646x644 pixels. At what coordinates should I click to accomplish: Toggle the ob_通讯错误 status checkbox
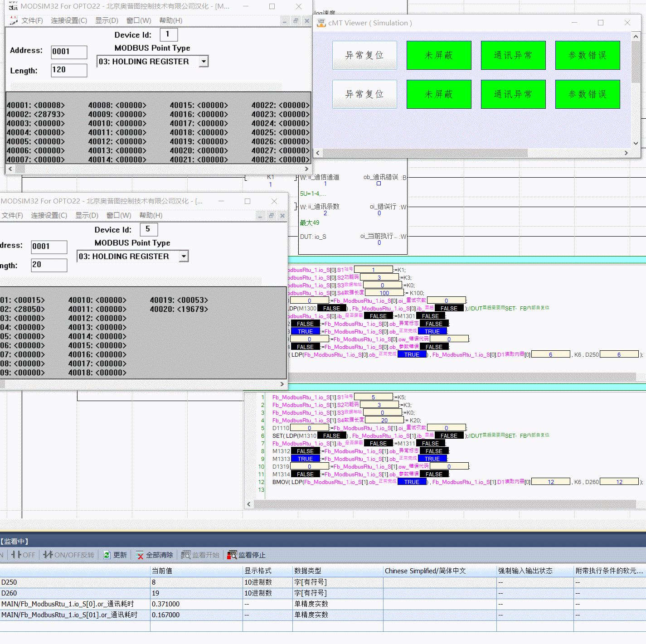(x=379, y=183)
